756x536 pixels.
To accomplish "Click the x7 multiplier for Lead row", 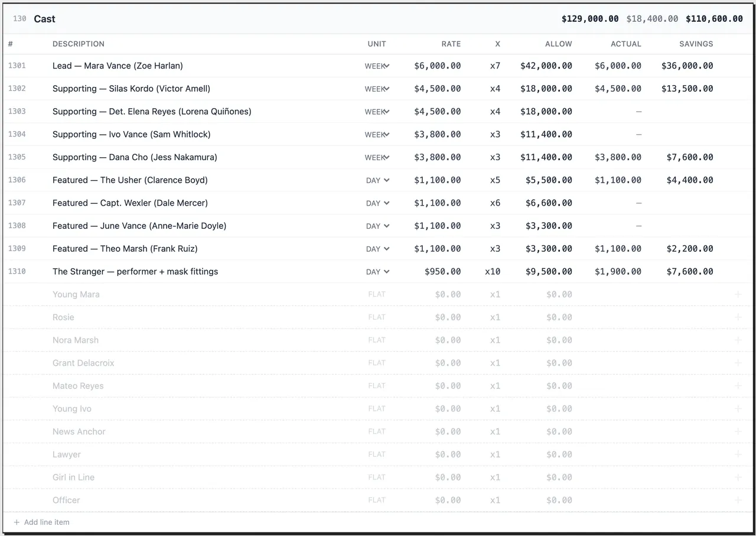I will tap(495, 66).
